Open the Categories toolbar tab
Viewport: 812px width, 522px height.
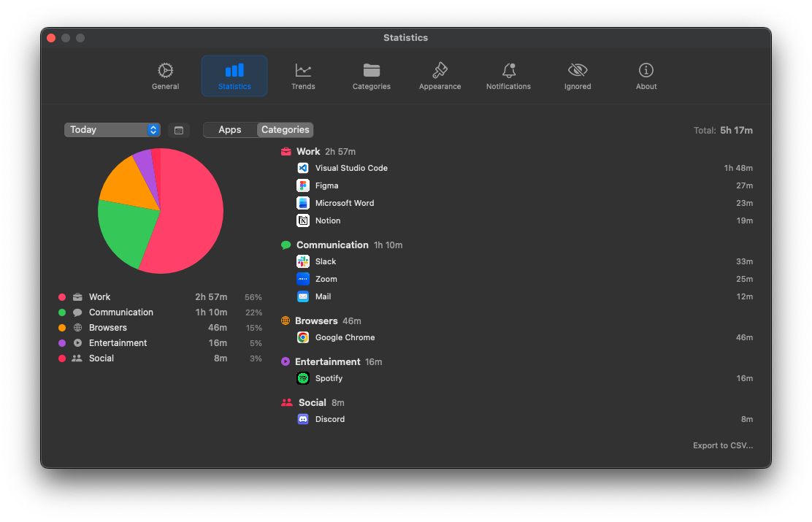point(371,76)
